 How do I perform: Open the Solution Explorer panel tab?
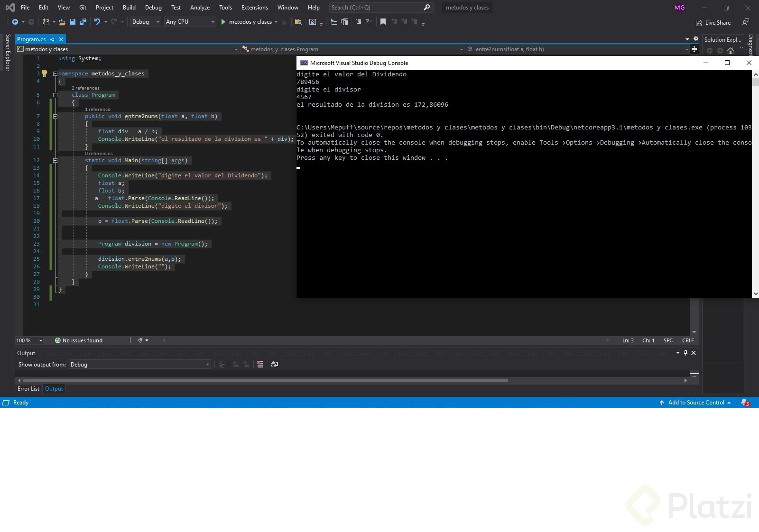(722, 40)
